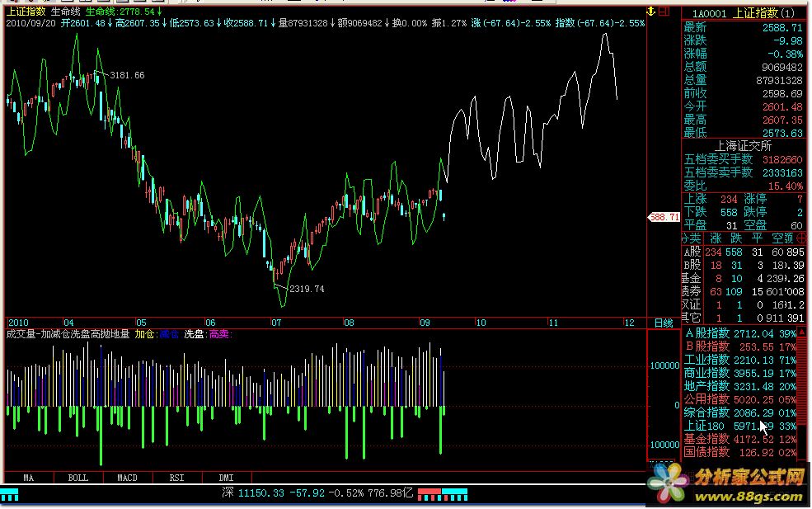The height and width of the screenshot is (509, 812).
Task: Click the 生命线 indicator name label
Action: 65,12
